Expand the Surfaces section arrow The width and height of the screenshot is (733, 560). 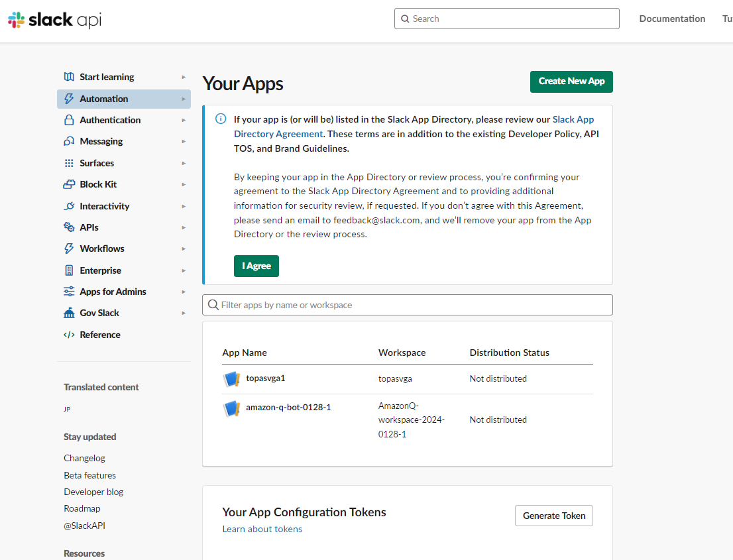pyautogui.click(x=184, y=163)
